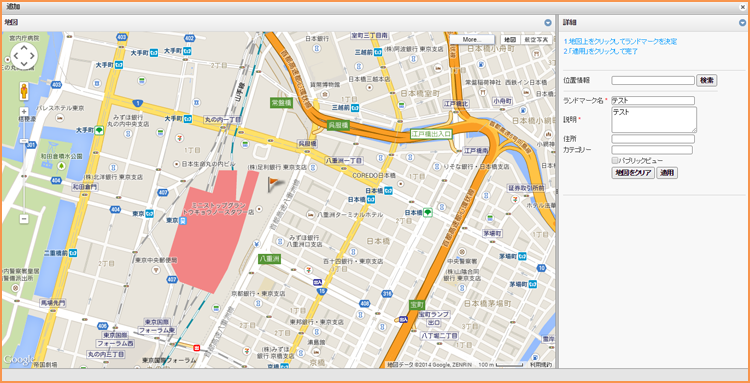Click the orange landmark flag marker

(x=274, y=183)
